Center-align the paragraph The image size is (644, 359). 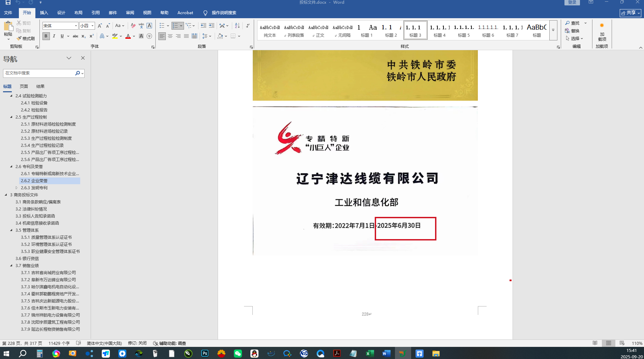coord(170,36)
